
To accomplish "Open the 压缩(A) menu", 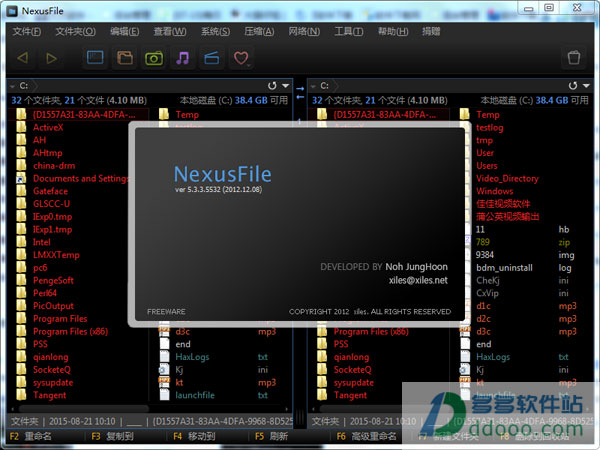I will 259,32.
